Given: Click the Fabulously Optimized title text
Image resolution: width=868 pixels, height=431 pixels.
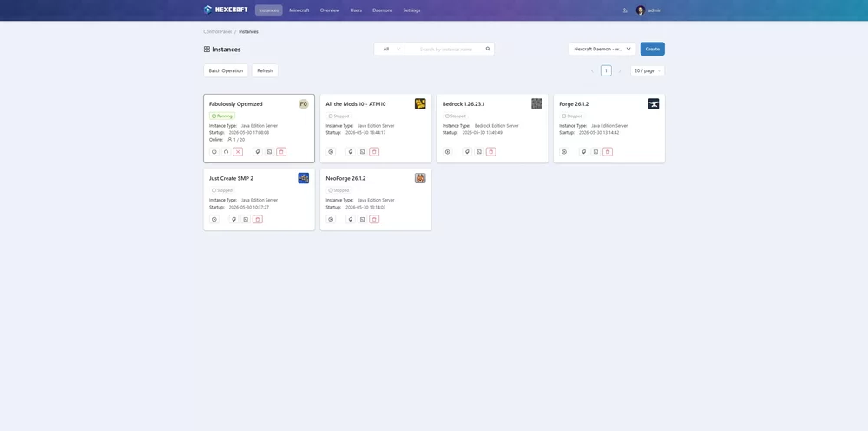Looking at the screenshot, I should coord(236,104).
